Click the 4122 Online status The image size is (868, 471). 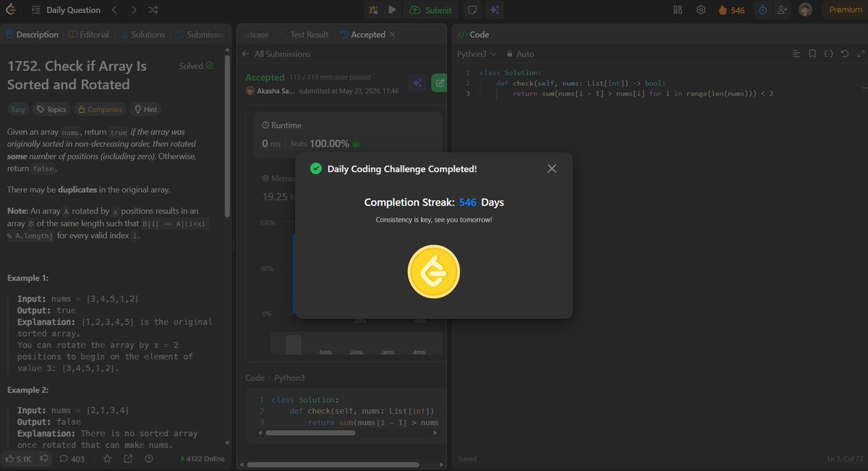(203, 459)
